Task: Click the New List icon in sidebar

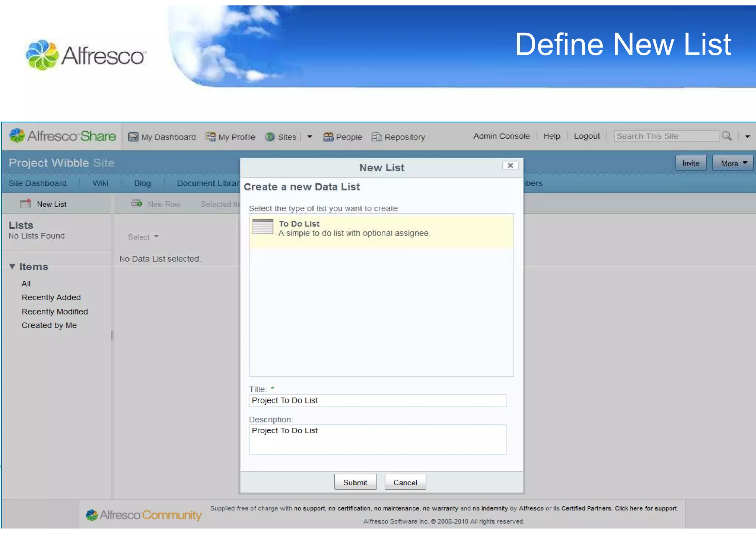Action: (26, 204)
